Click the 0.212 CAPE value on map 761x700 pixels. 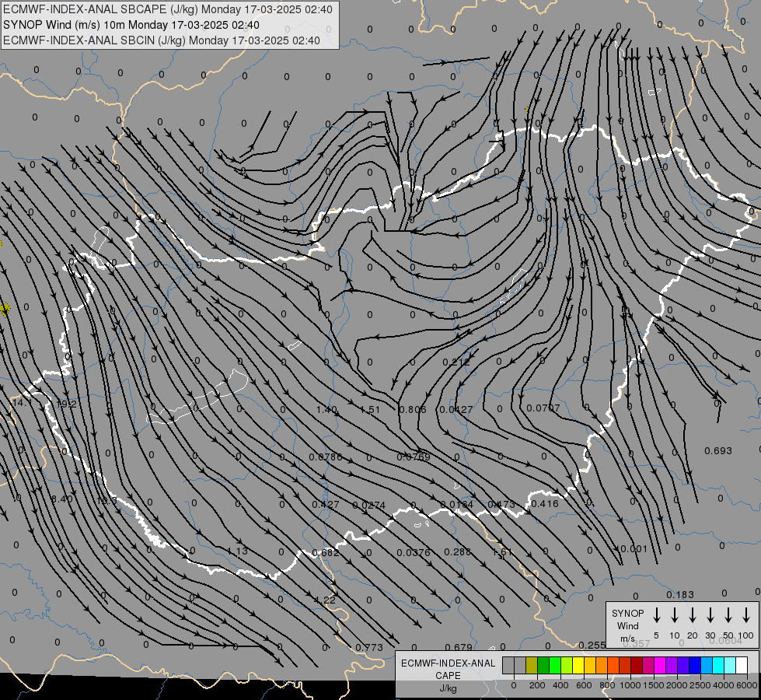point(456,362)
